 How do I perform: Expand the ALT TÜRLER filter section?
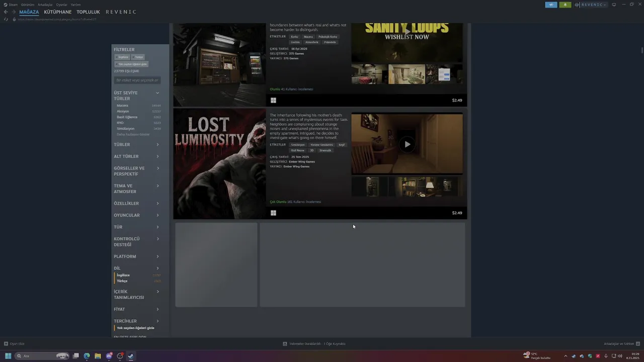[x=136, y=156]
